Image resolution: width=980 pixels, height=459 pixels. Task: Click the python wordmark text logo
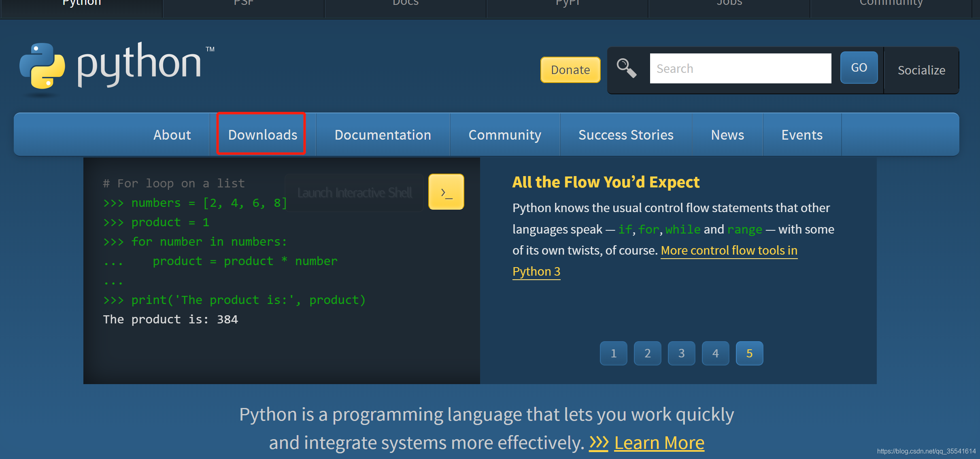tap(139, 64)
